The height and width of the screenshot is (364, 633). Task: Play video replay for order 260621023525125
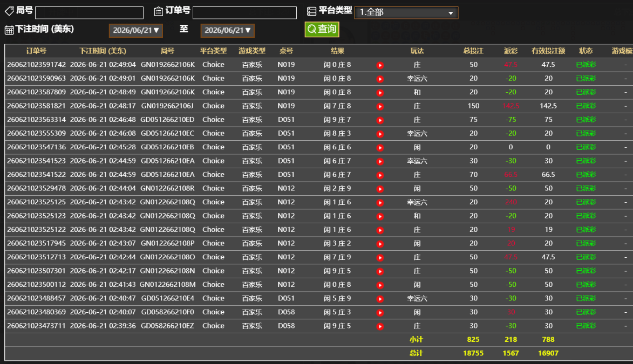(x=380, y=203)
